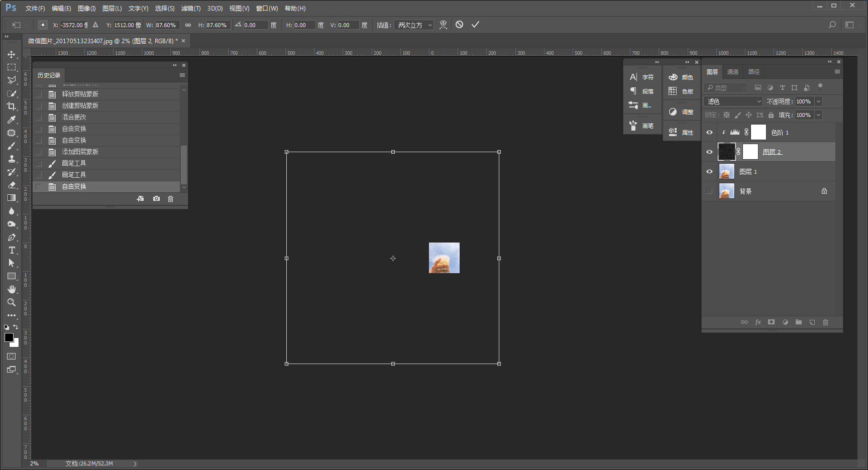Swap foreground and background colors
Screen dimensions: 868x470
[x=16, y=327]
